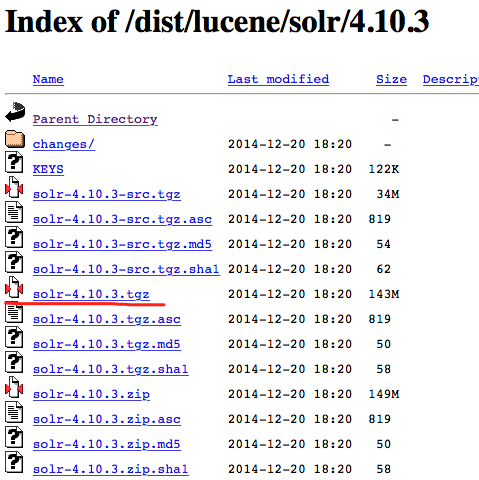This screenshot has width=479, height=480.
Task: Open the KEYS file link
Action: 48,169
